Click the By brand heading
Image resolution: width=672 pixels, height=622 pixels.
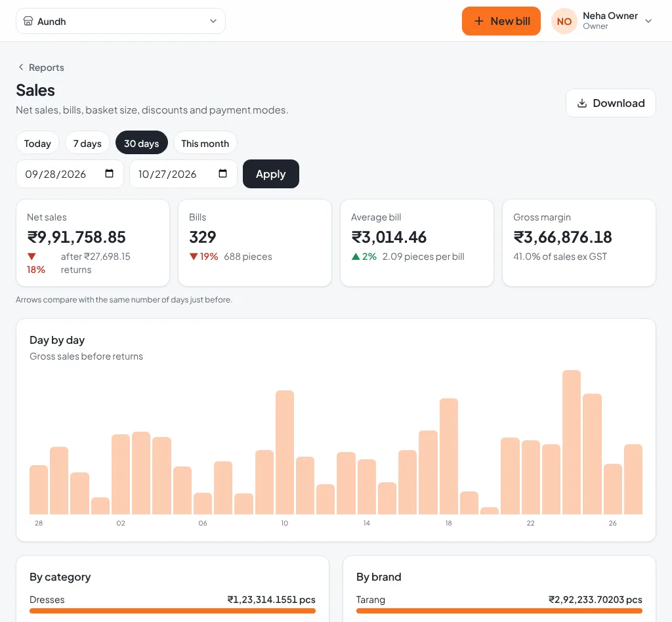coord(379,577)
